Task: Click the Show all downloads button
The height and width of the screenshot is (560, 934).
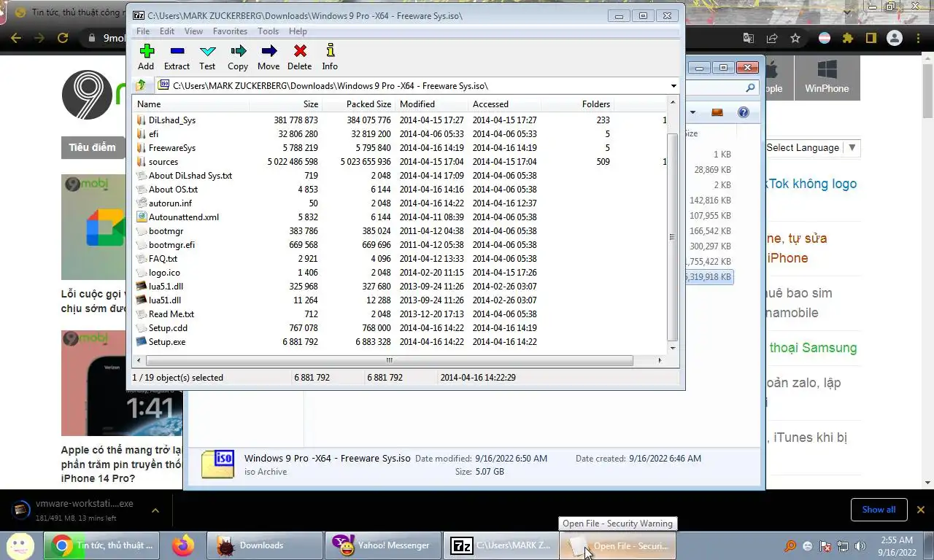Action: [879, 510]
